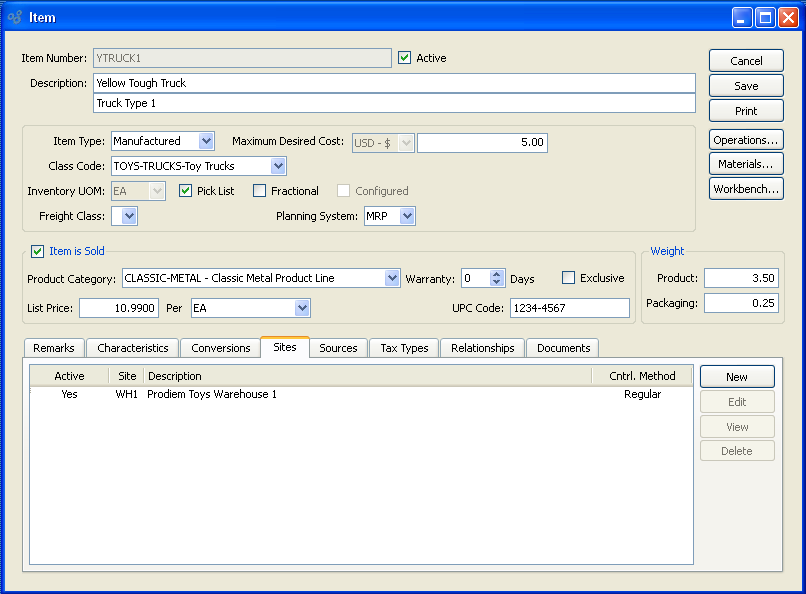Viewport: 806px width, 594px height.
Task: Open the Tax Types tab
Action: click(404, 348)
